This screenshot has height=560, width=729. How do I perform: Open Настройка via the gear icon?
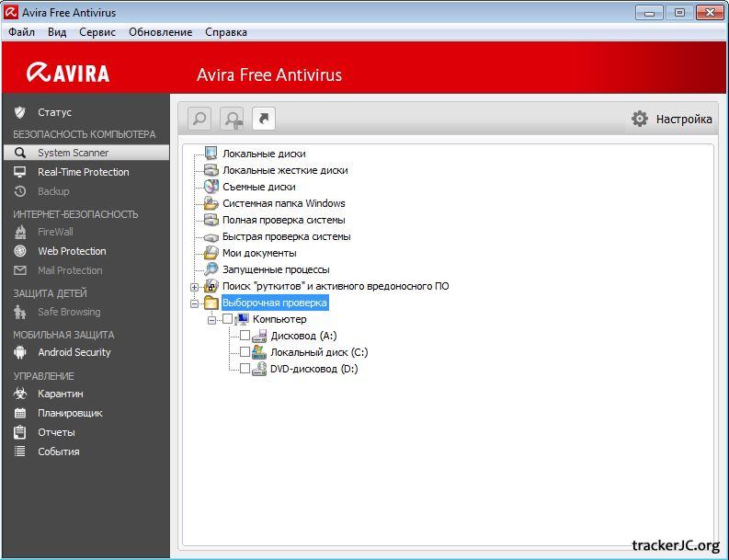tap(640, 119)
